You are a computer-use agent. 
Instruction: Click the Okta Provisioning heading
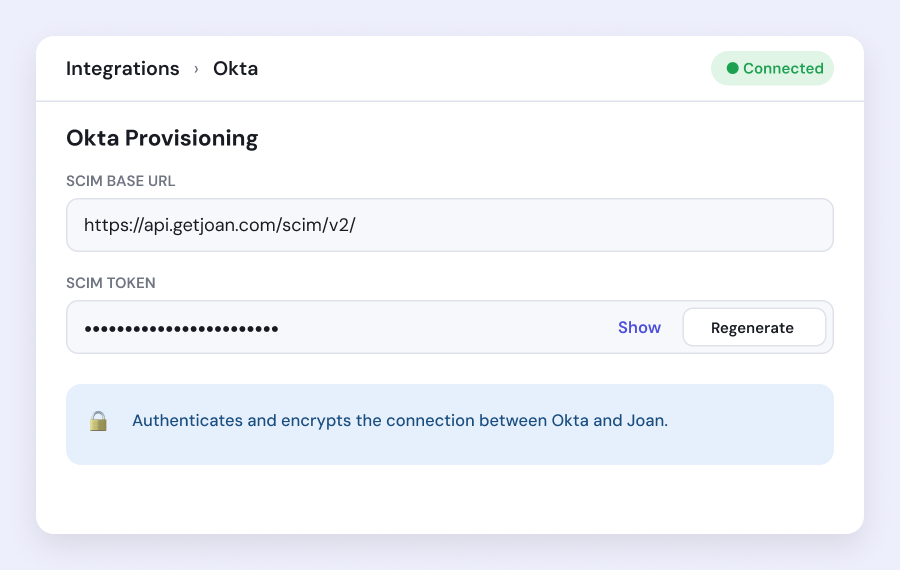pos(162,138)
